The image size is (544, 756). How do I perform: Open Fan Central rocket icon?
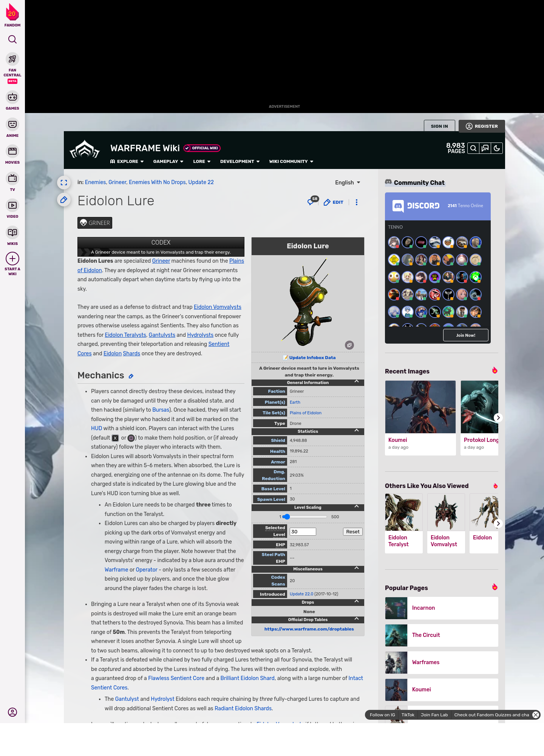12,59
